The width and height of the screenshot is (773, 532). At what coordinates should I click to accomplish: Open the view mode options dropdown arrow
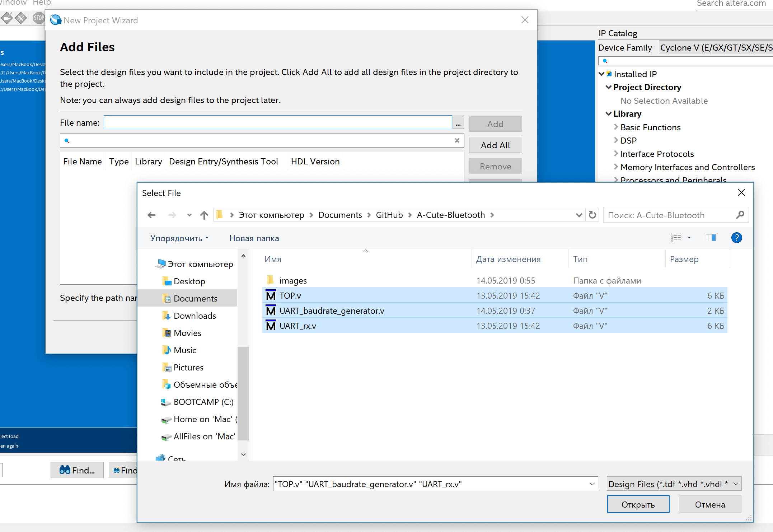(689, 238)
